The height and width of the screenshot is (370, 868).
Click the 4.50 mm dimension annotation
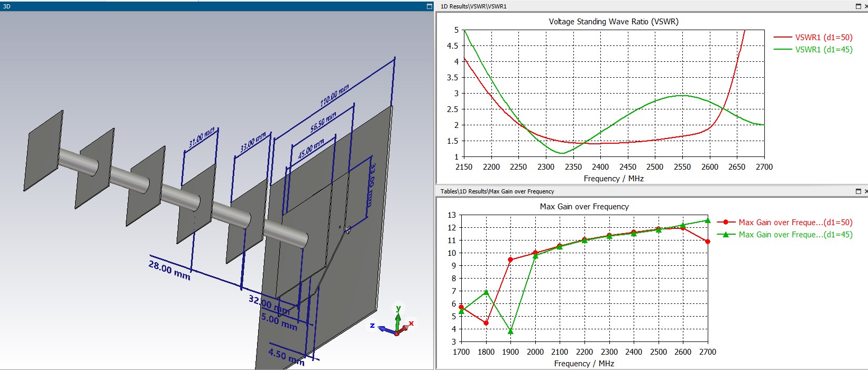point(286,357)
